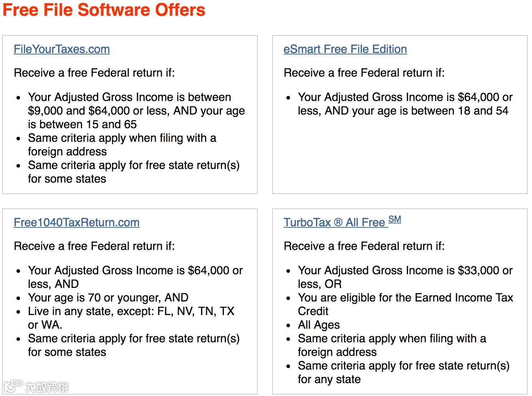Select the "Your age is 70 or younger" bullet
The height and width of the screenshot is (396, 532).
[108, 298]
